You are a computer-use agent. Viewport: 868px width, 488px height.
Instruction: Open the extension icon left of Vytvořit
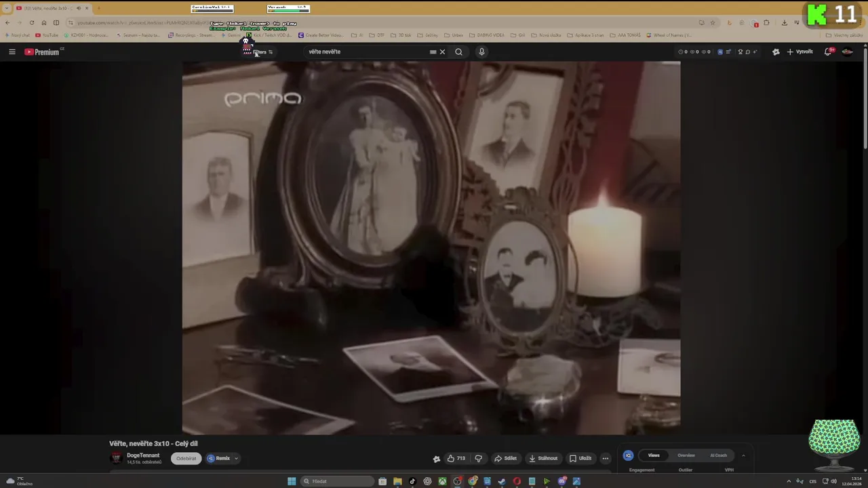pyautogui.click(x=776, y=52)
